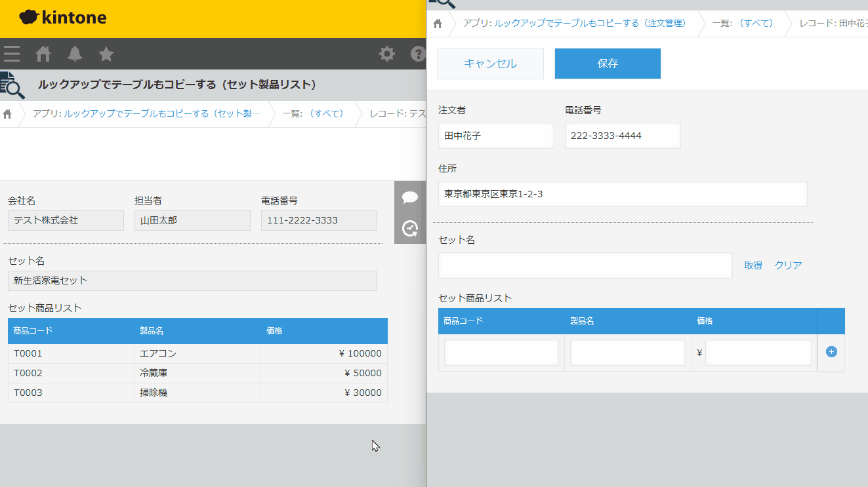
Task: Open the favorites star icon
Action: [106, 54]
